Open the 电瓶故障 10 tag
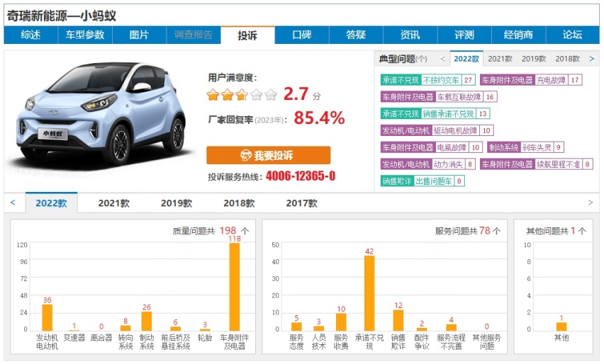604x364 pixels. 432,147
